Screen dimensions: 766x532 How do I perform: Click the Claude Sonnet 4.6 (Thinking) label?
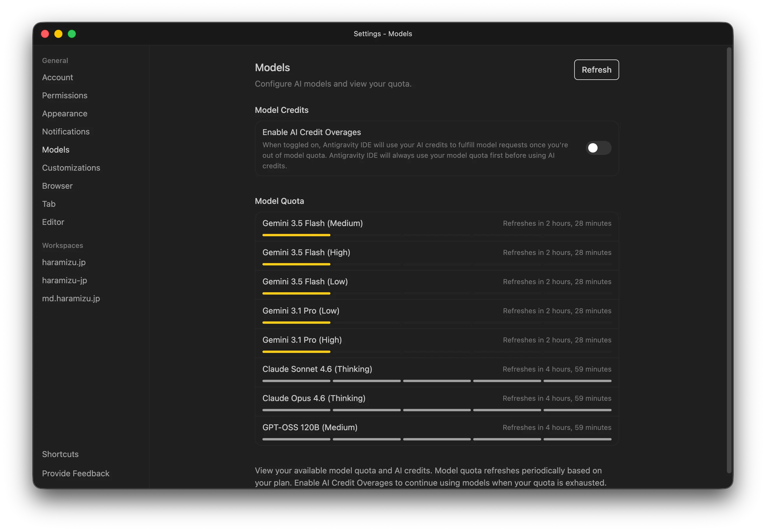click(x=317, y=369)
